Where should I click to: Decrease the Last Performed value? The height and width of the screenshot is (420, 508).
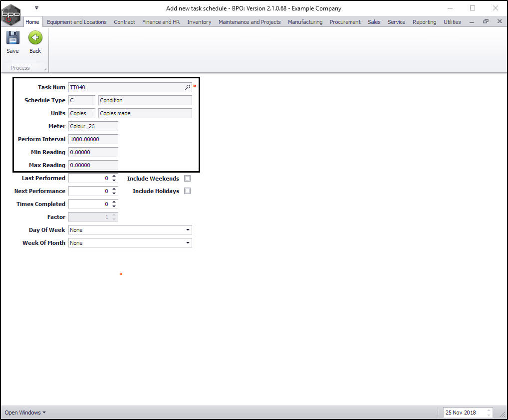tap(114, 181)
